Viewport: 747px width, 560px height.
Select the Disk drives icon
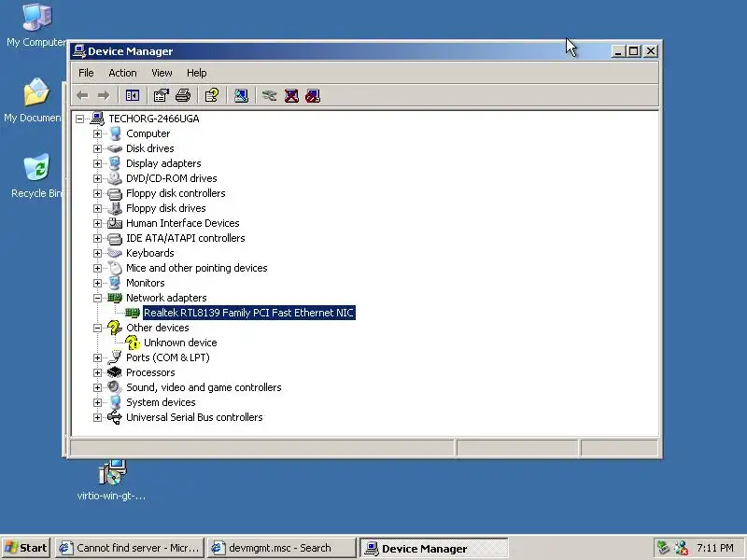coord(115,148)
